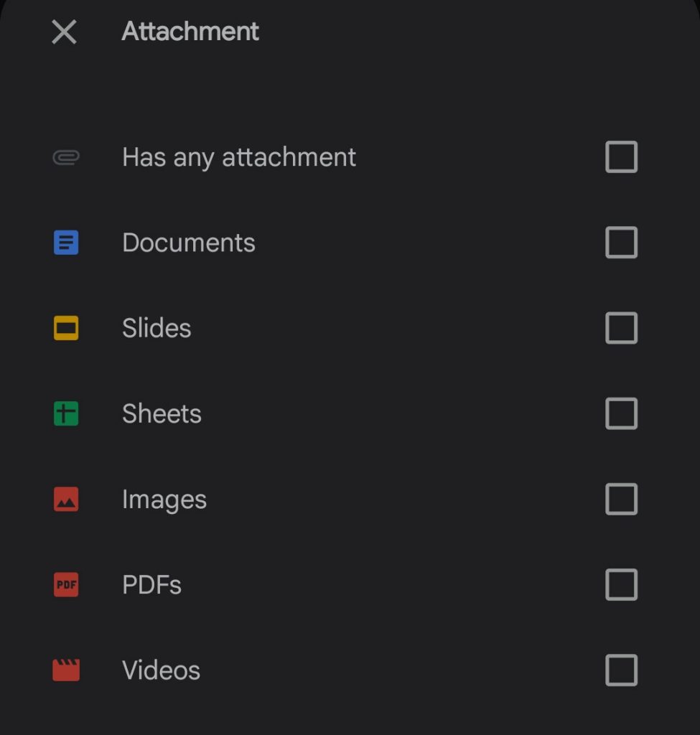The image size is (700, 735).
Task: Click the Has any attachment text
Action: (239, 156)
